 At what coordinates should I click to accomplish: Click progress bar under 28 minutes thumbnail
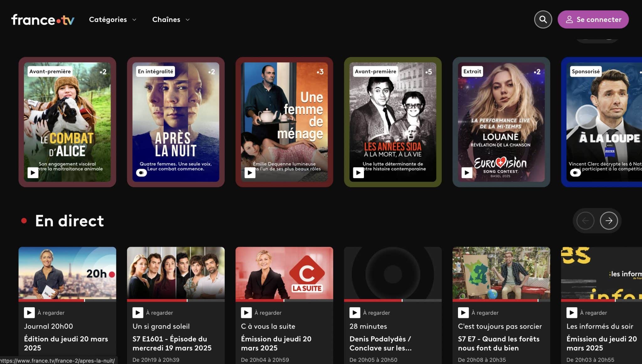click(393, 300)
